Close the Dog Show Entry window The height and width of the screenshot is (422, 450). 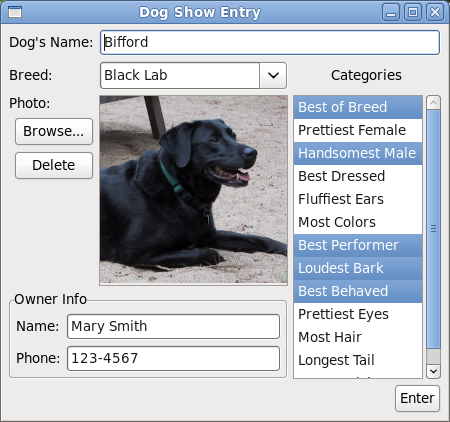tap(435, 12)
